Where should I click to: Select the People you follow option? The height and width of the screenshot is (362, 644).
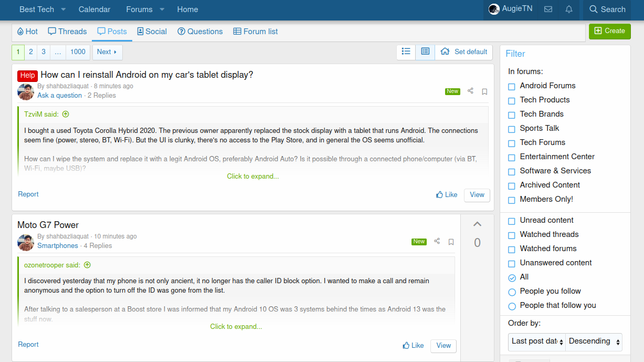pos(512,292)
